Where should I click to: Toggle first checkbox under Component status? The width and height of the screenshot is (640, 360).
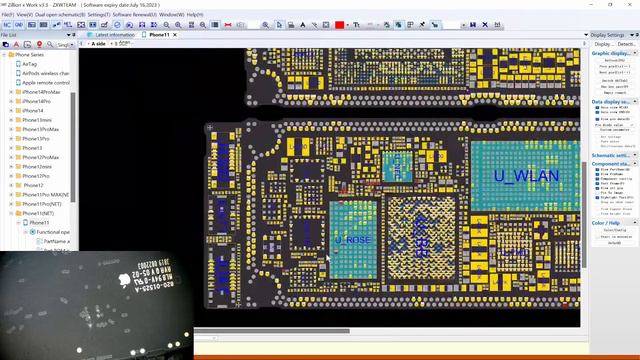coord(597,169)
